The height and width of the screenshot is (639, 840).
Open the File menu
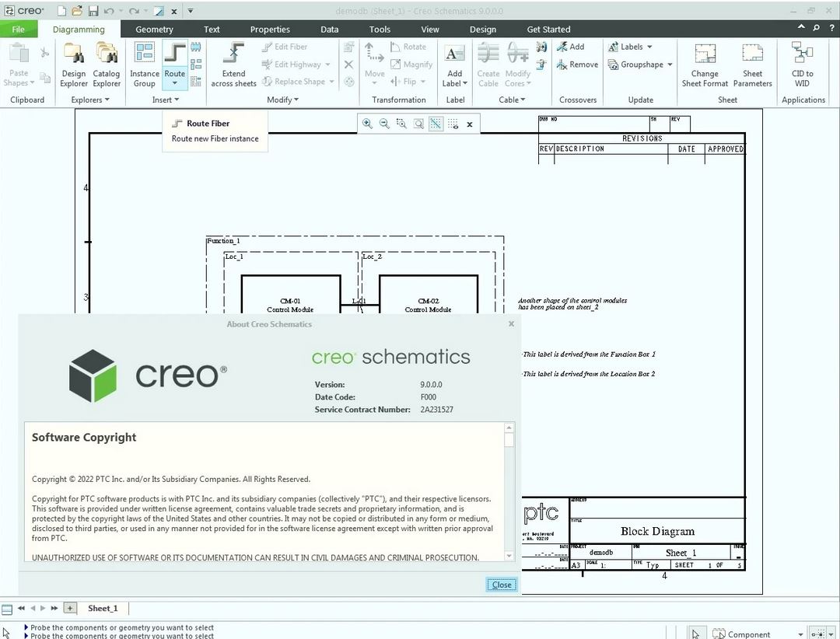18,29
